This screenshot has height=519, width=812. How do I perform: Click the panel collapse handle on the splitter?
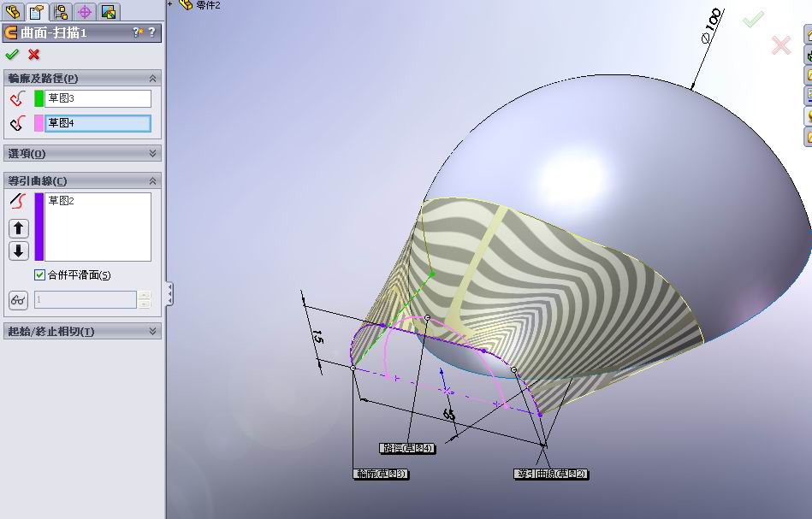tap(169, 294)
